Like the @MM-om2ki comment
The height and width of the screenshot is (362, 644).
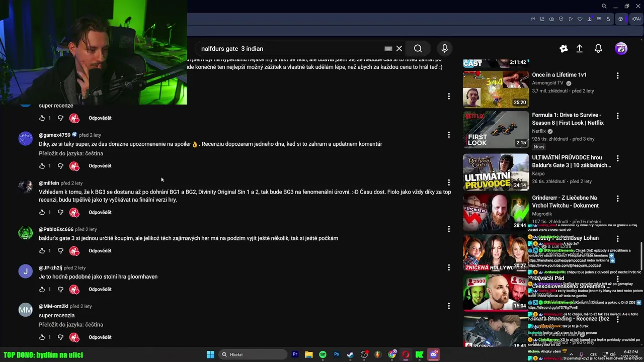42,337
